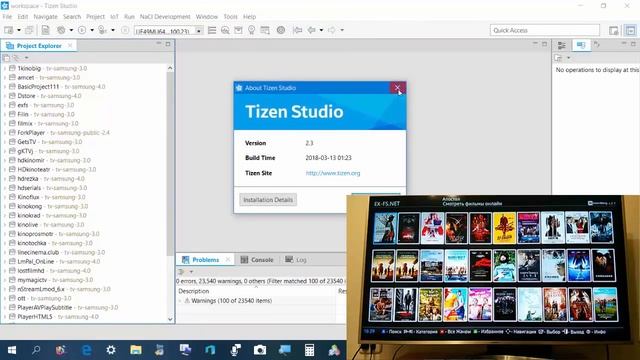Image resolution: width=640 pixels, height=360 pixels.
Task: Click the back navigation arrow icon
Action: click(312, 30)
